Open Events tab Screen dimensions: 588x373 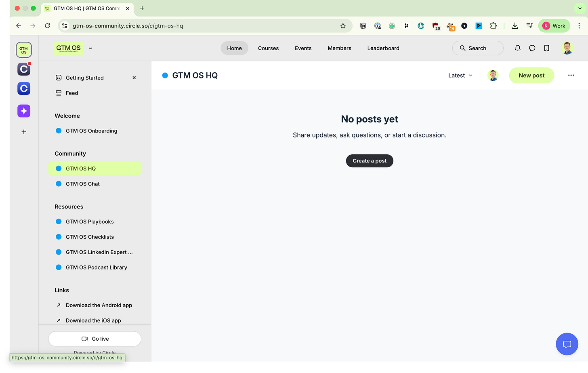(303, 48)
